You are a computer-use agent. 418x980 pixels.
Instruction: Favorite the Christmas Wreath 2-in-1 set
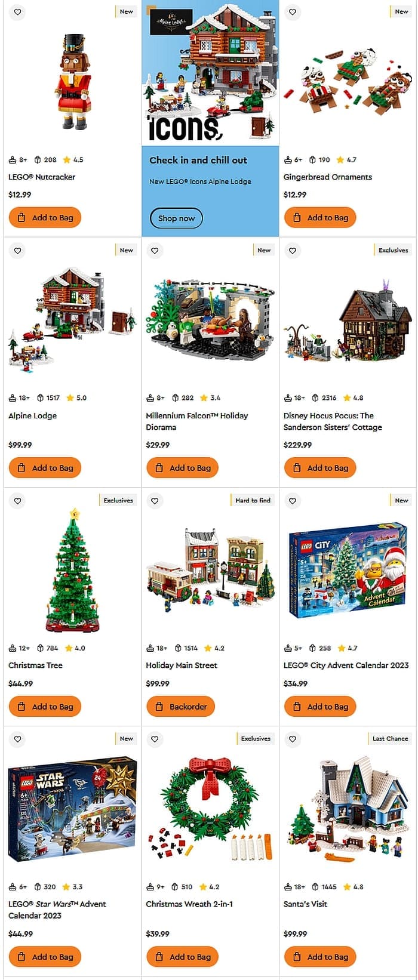coord(155,739)
